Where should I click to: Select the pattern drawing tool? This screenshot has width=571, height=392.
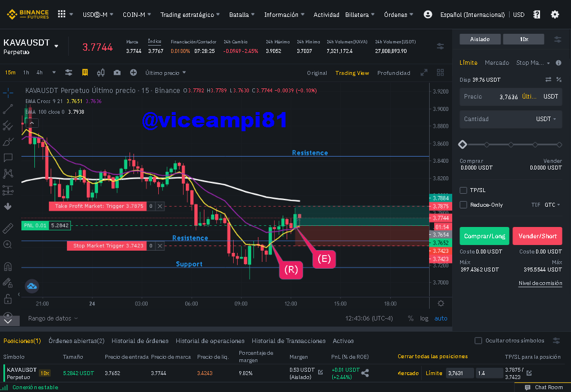(8, 173)
